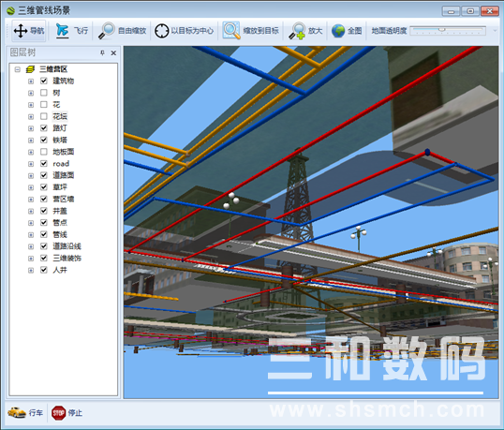Uncheck the 道路沿线 roadside layer
The width and height of the screenshot is (504, 430).
(x=44, y=246)
